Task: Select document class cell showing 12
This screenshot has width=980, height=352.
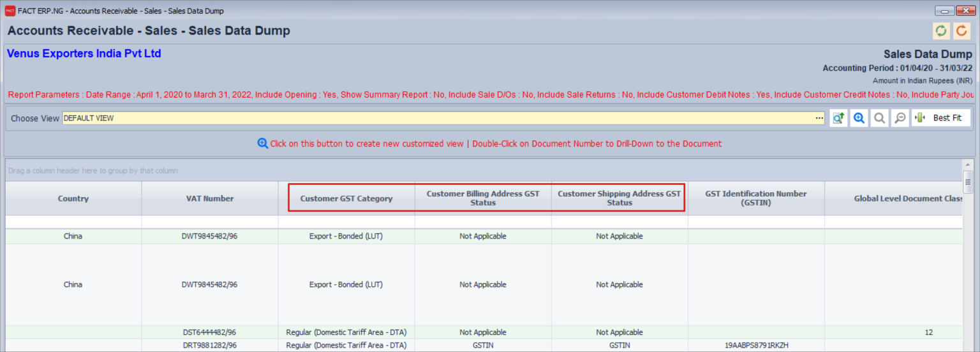Action: pos(894,332)
